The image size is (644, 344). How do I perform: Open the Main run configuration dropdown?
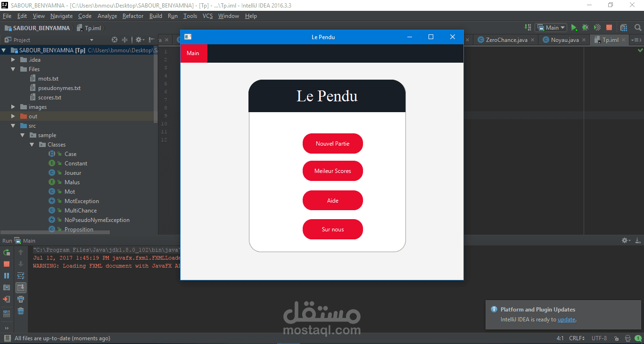click(551, 28)
